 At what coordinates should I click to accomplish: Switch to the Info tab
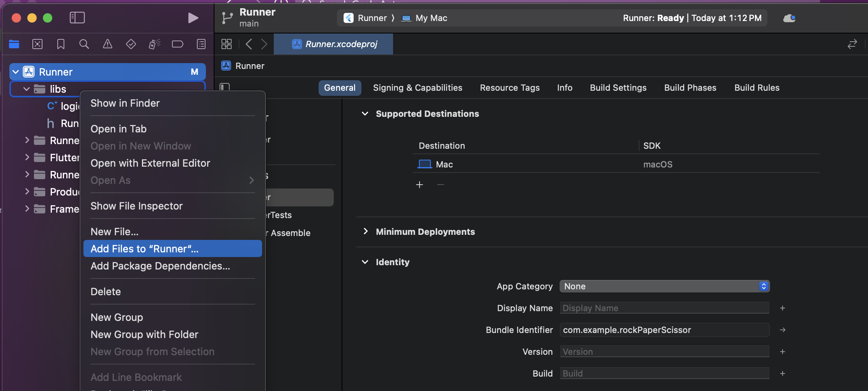click(x=565, y=88)
